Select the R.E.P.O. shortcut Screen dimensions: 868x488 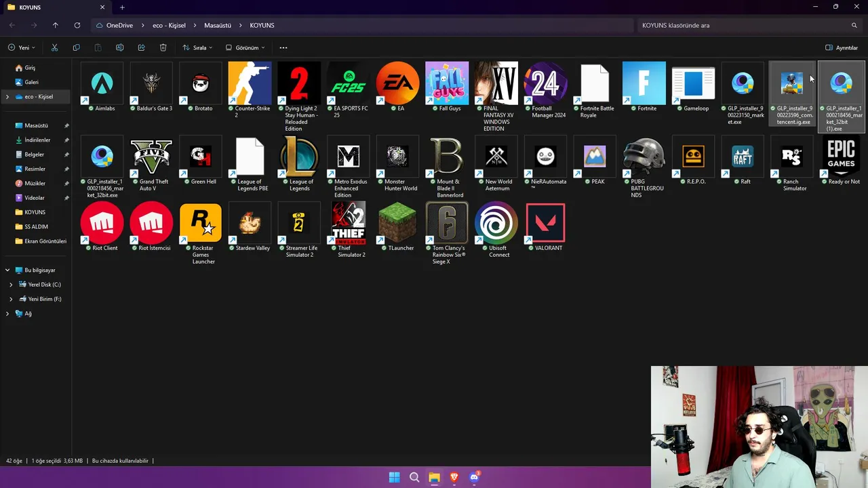click(693, 157)
